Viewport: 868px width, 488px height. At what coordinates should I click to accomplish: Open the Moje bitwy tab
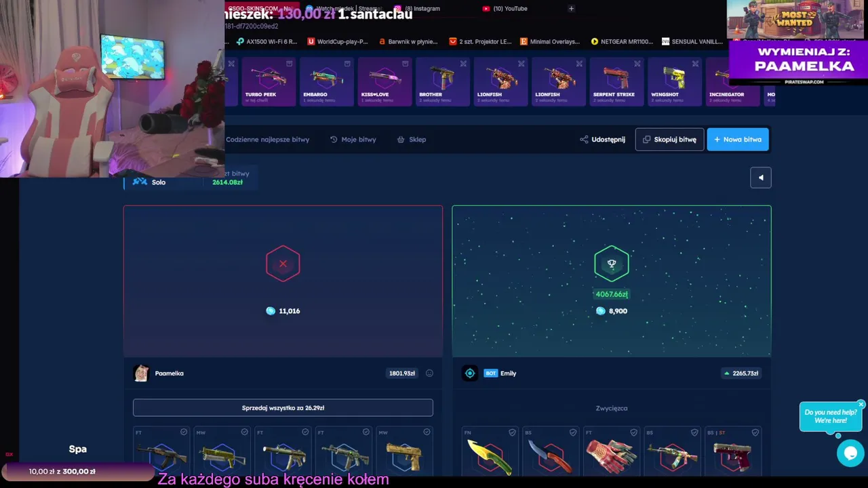tap(353, 140)
